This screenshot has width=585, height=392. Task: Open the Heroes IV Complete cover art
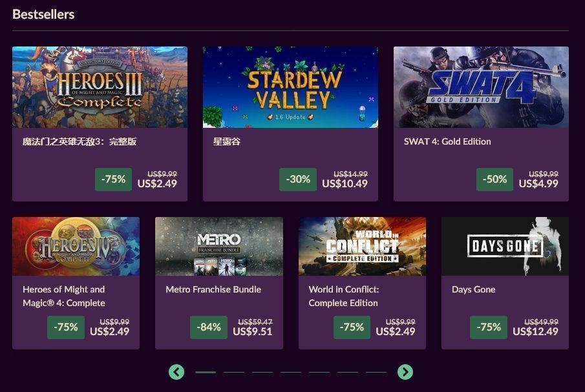coord(76,246)
